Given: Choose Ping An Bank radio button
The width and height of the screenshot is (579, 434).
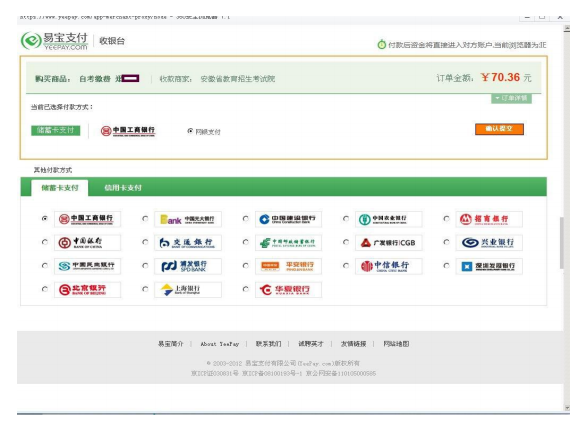Looking at the screenshot, I should coord(246,265).
